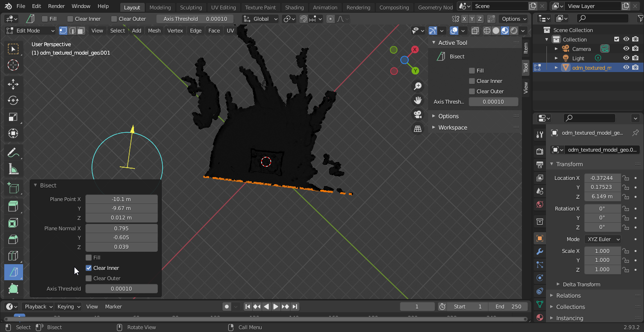Image resolution: width=644 pixels, height=332 pixels.
Task: Activate the Annotate pencil tool
Action: pos(13,153)
